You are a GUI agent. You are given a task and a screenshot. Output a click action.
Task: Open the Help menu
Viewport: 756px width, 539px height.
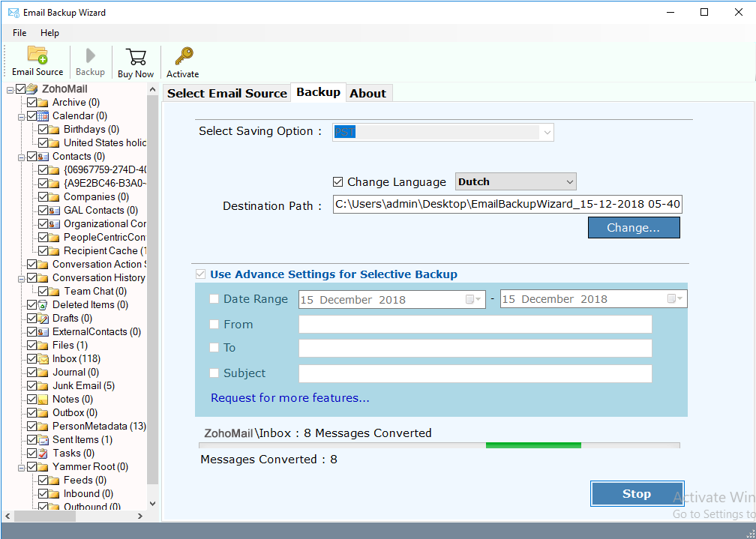click(49, 33)
